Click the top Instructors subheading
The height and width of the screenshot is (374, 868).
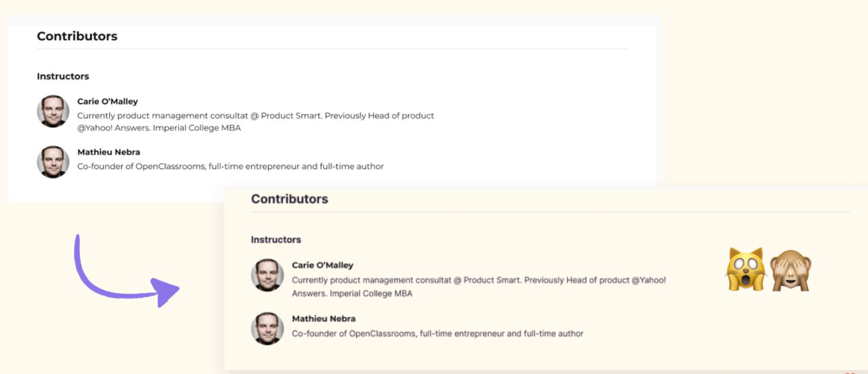[x=63, y=76]
